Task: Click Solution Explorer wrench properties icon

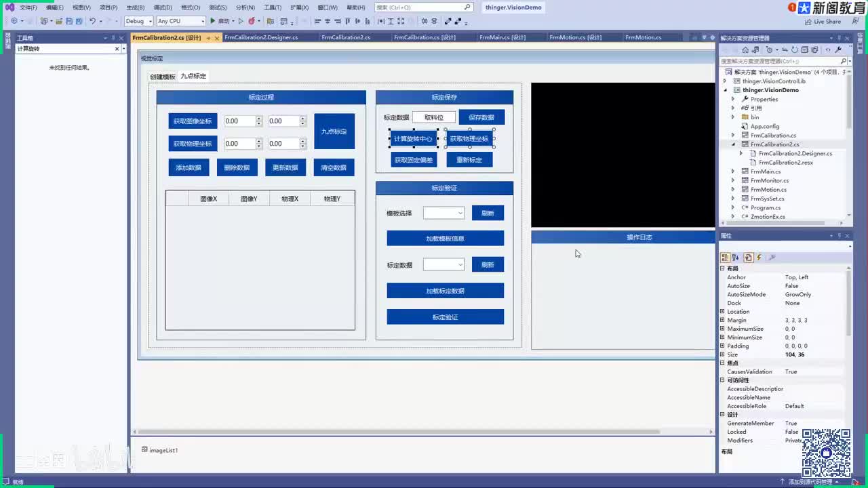Action: 838,49
